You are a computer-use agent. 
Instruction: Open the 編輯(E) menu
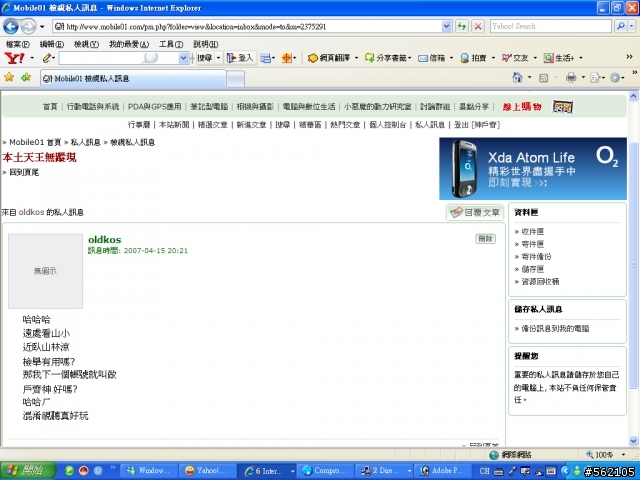click(51, 44)
